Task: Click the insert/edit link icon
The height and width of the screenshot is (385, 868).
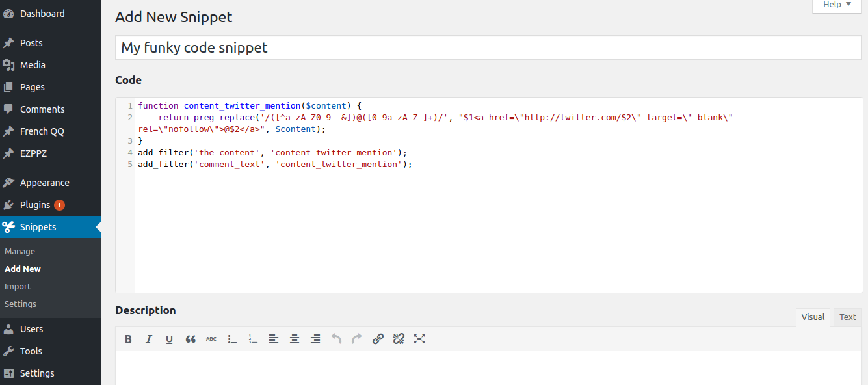Action: tap(378, 339)
